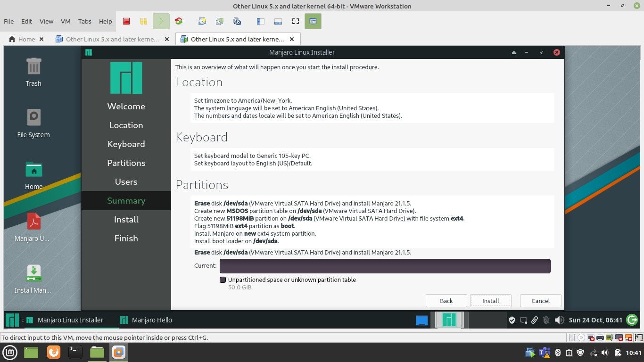Image resolution: width=644 pixels, height=362 pixels.
Task: Take a snapshot with the clock snapshot icon
Action: pyautogui.click(x=202, y=21)
